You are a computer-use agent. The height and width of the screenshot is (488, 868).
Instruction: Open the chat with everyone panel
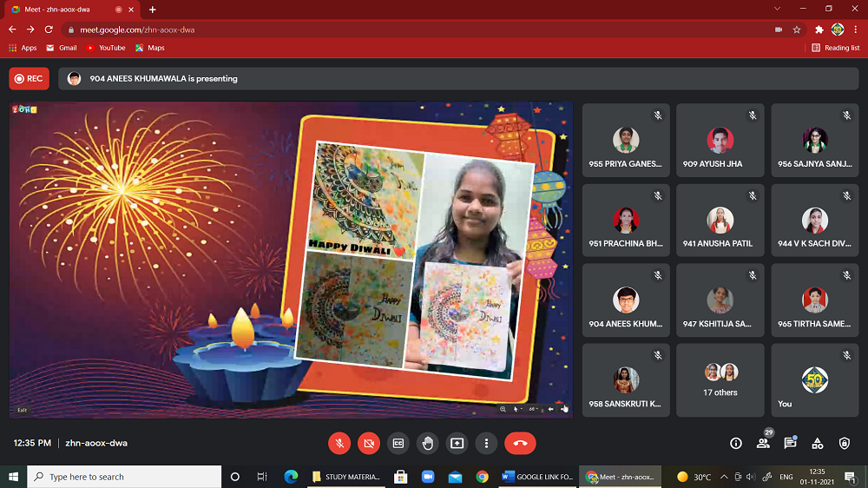pos(790,443)
